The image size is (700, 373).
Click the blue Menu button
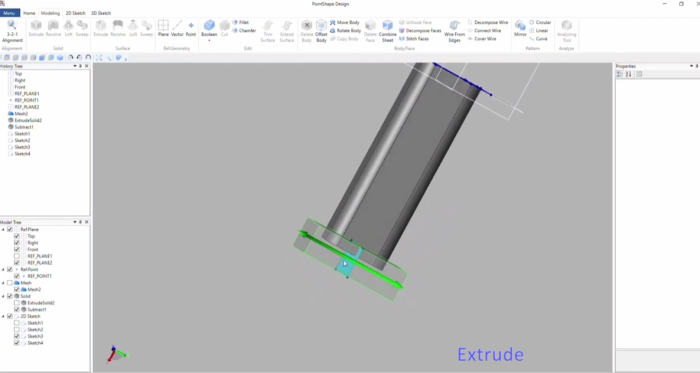(9, 13)
